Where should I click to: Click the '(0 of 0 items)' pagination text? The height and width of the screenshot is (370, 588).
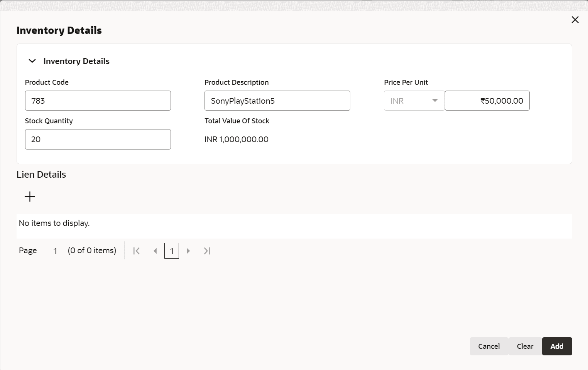pyautogui.click(x=92, y=251)
